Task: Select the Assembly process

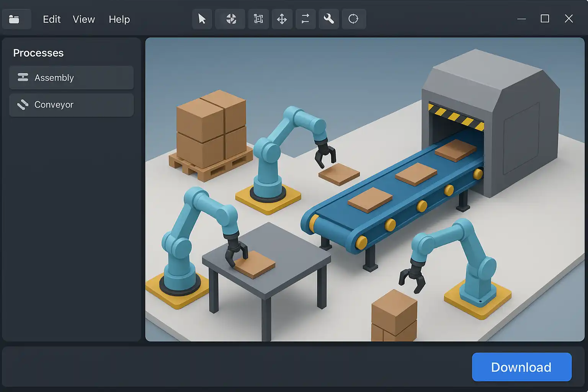Action: coord(72,78)
